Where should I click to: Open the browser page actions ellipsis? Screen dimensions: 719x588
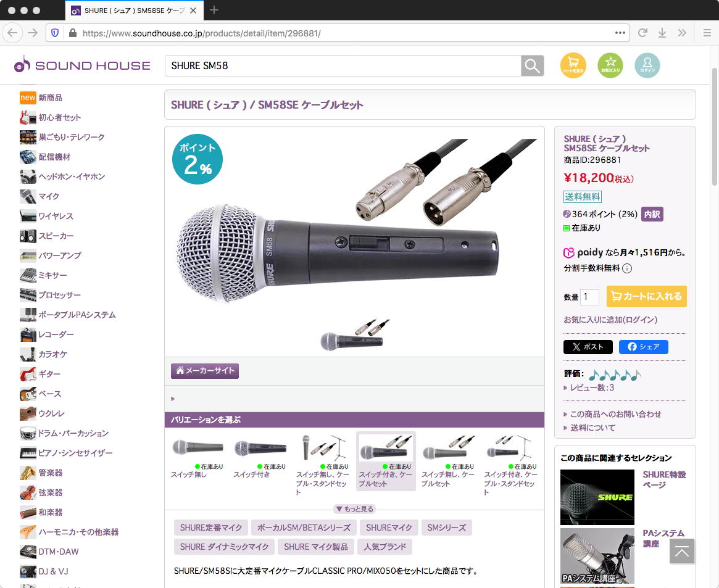point(620,33)
